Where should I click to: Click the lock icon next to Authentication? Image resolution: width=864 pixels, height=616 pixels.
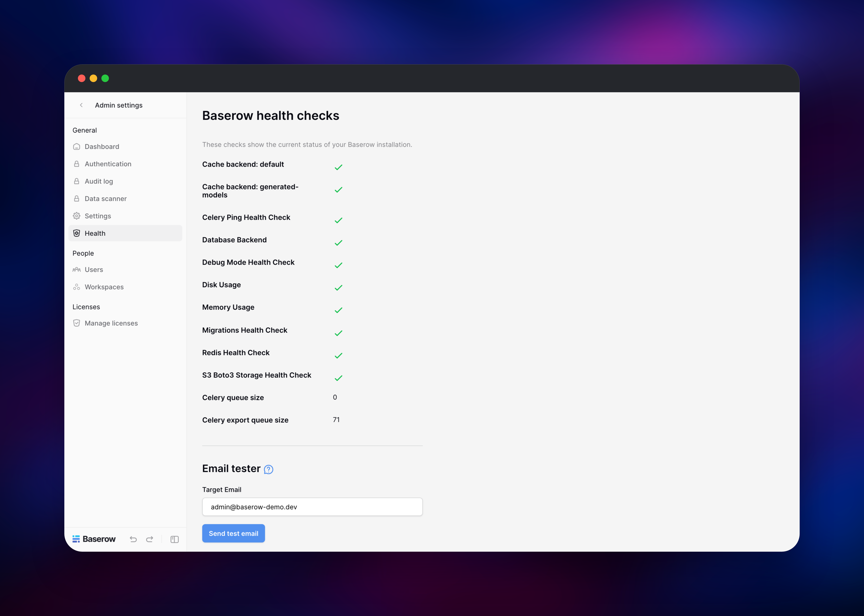(77, 164)
